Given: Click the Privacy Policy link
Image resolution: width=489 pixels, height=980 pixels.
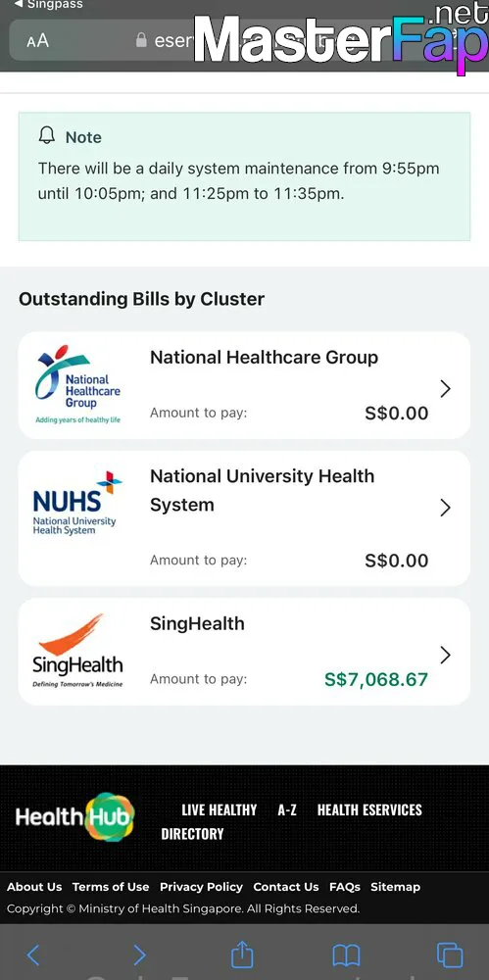Looking at the screenshot, I should [x=201, y=887].
